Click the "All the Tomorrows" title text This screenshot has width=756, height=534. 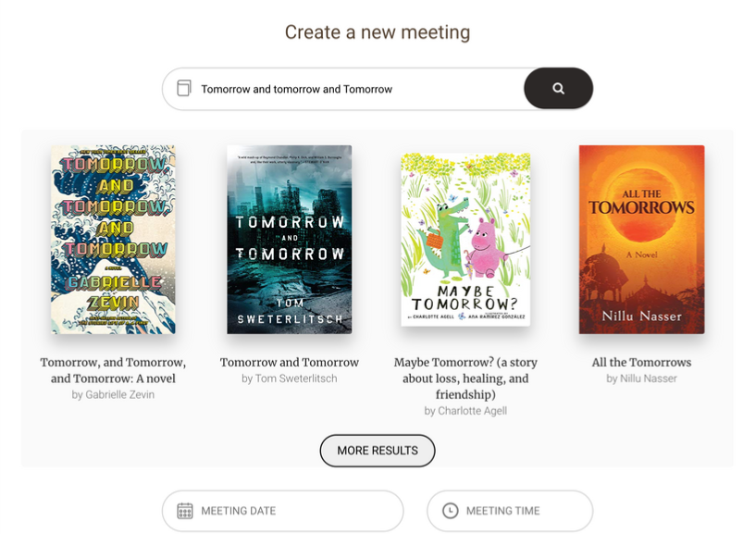click(641, 363)
